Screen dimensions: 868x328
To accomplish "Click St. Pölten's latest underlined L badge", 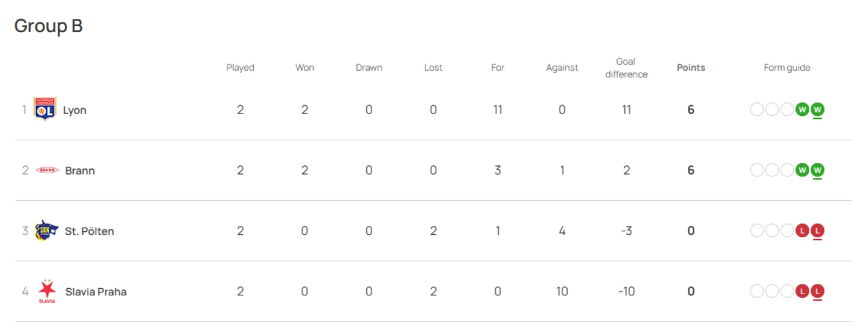I will 817,231.
